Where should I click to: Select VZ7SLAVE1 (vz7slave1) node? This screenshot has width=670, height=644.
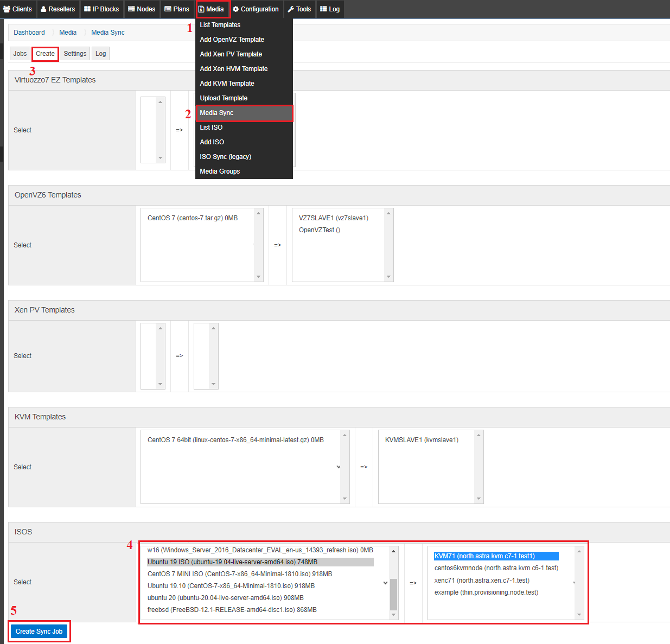pyautogui.click(x=334, y=218)
